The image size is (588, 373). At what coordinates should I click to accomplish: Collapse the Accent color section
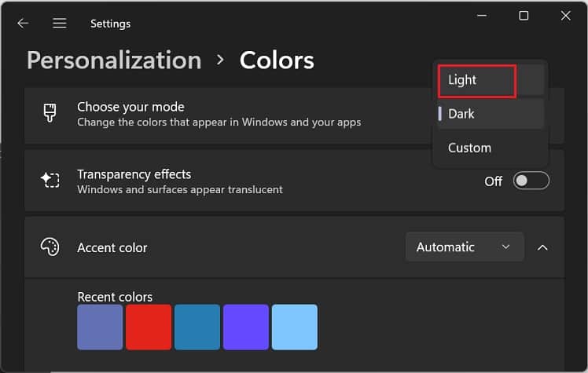coord(542,247)
